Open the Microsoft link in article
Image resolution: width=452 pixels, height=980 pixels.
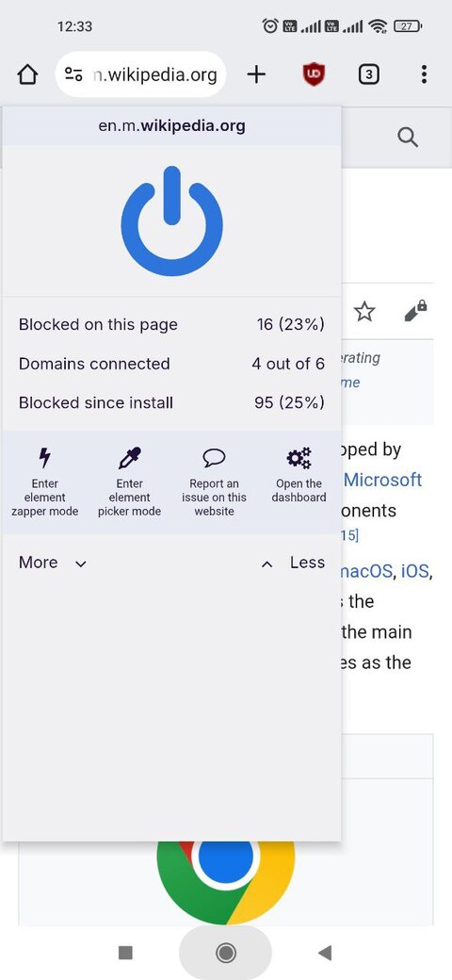[x=382, y=480]
